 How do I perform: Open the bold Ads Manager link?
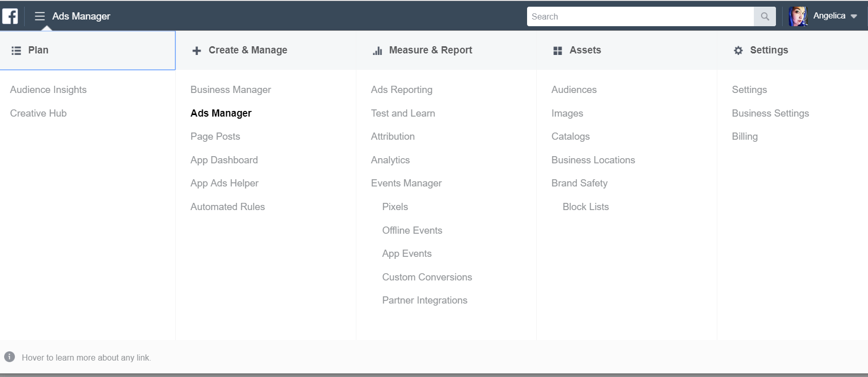tap(221, 114)
